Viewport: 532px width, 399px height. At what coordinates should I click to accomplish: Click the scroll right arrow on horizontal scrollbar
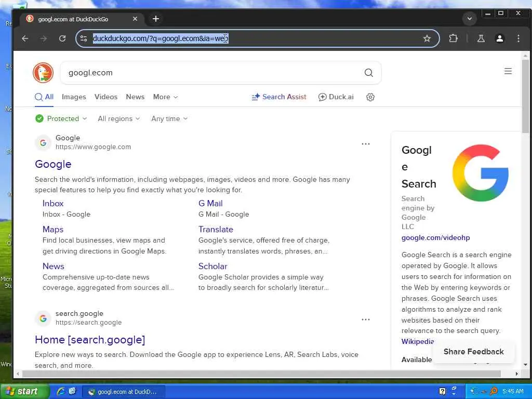click(x=516, y=374)
